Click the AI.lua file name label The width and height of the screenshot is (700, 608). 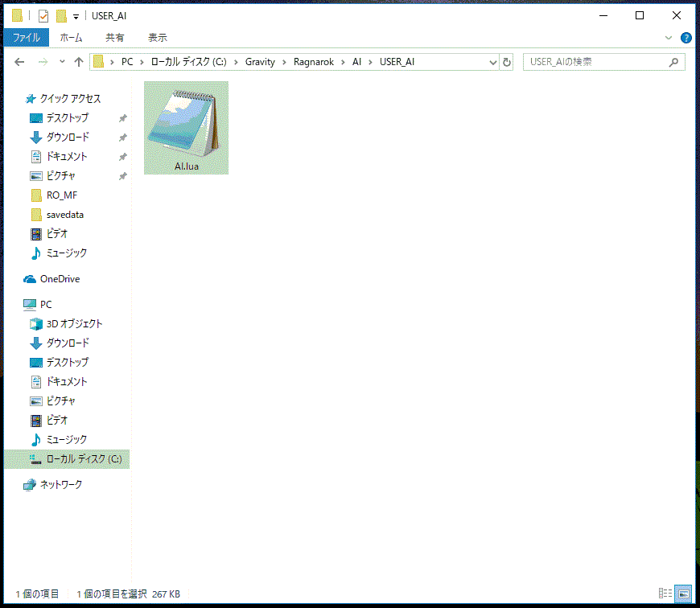pos(187,166)
